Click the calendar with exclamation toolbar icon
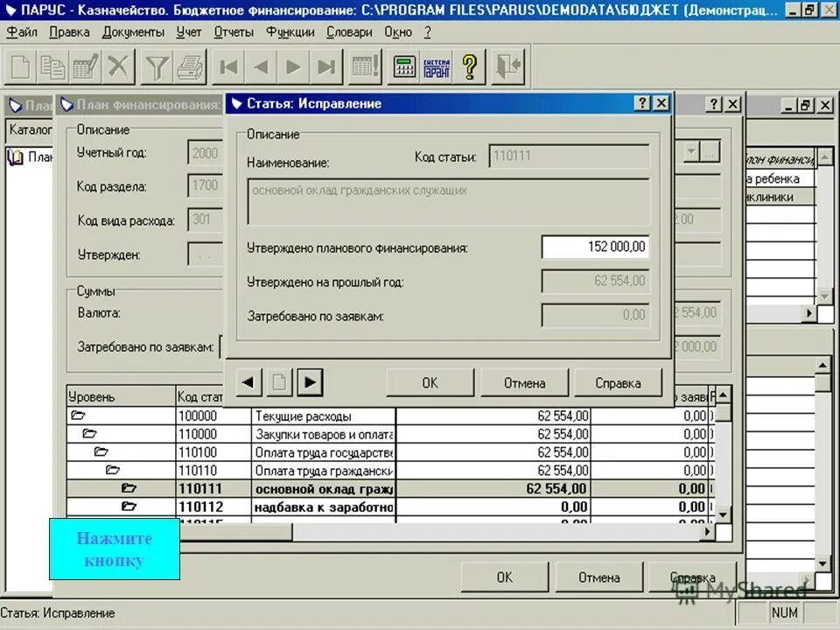The image size is (840, 630). point(366,67)
